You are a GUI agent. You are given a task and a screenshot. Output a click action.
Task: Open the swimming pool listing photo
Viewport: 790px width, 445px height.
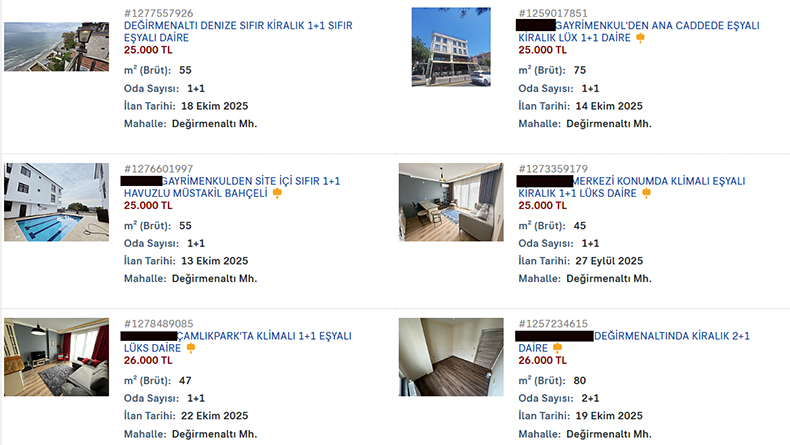click(x=56, y=202)
